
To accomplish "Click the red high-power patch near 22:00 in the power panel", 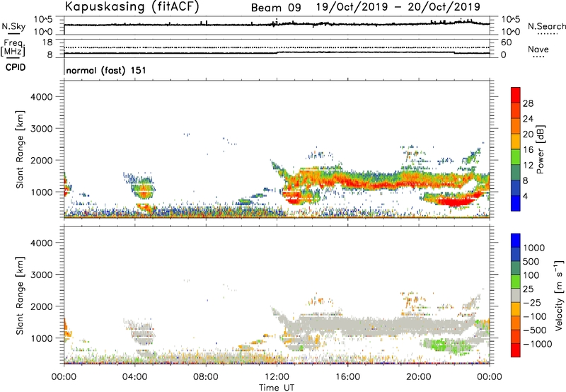I will tap(456, 202).
